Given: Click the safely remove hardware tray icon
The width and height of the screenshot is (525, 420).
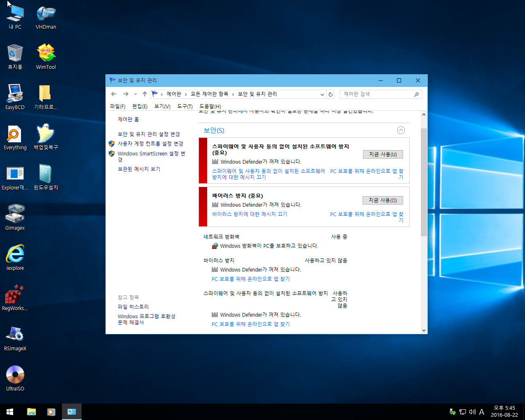Looking at the screenshot, I should (453, 412).
